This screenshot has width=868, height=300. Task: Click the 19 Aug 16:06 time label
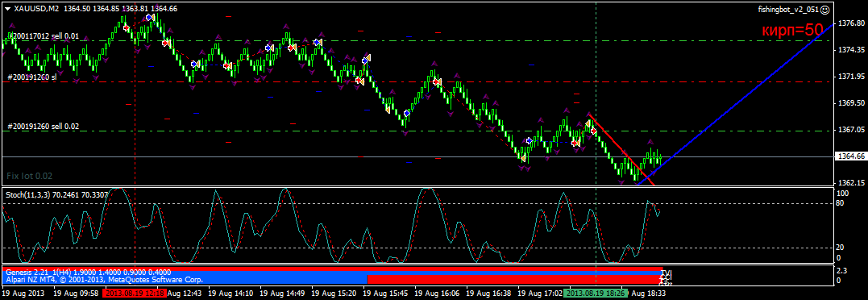(x=438, y=293)
